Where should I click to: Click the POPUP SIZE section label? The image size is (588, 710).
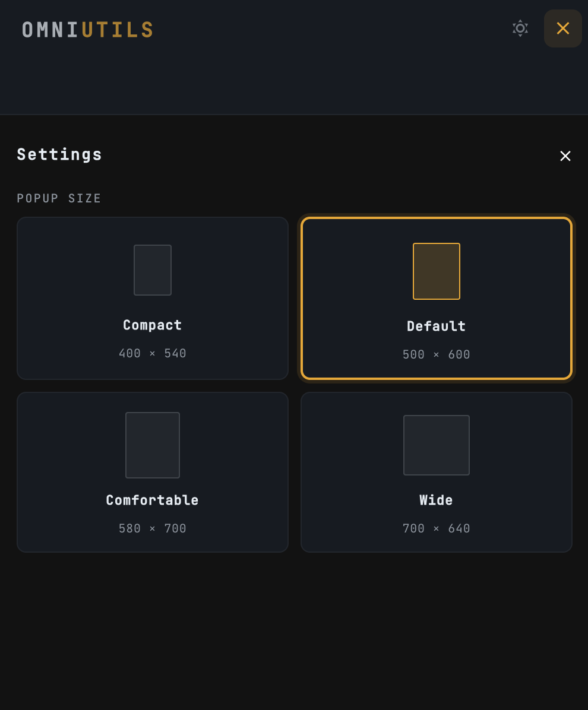59,198
